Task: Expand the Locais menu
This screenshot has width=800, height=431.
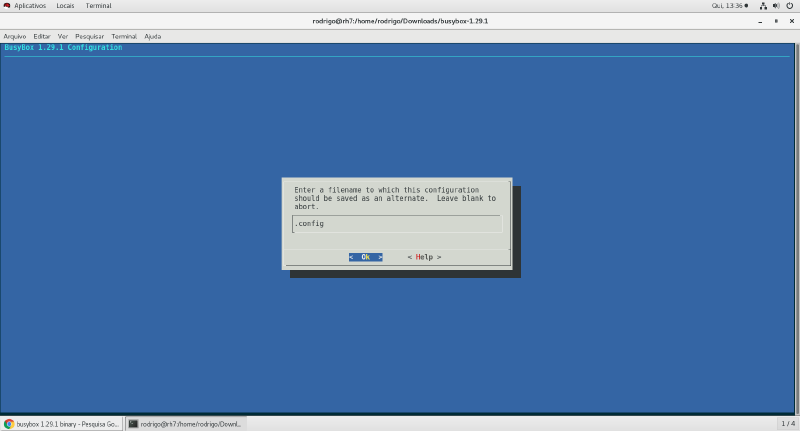Action: pyautogui.click(x=65, y=5)
